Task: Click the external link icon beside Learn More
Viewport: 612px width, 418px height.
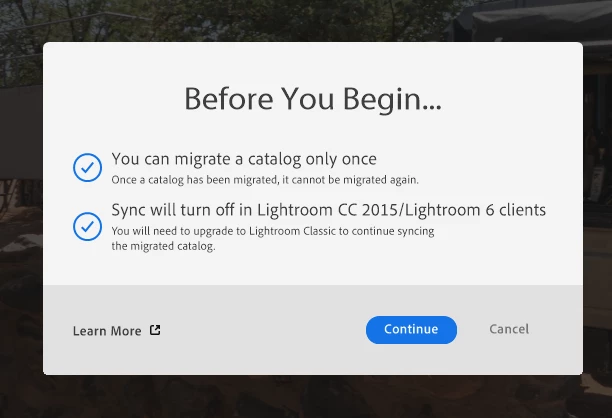Action: pos(155,330)
